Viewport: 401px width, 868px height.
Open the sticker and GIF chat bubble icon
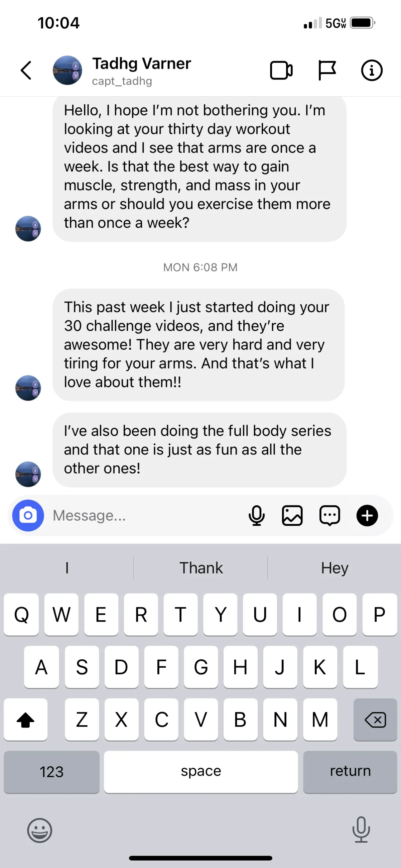(x=329, y=516)
